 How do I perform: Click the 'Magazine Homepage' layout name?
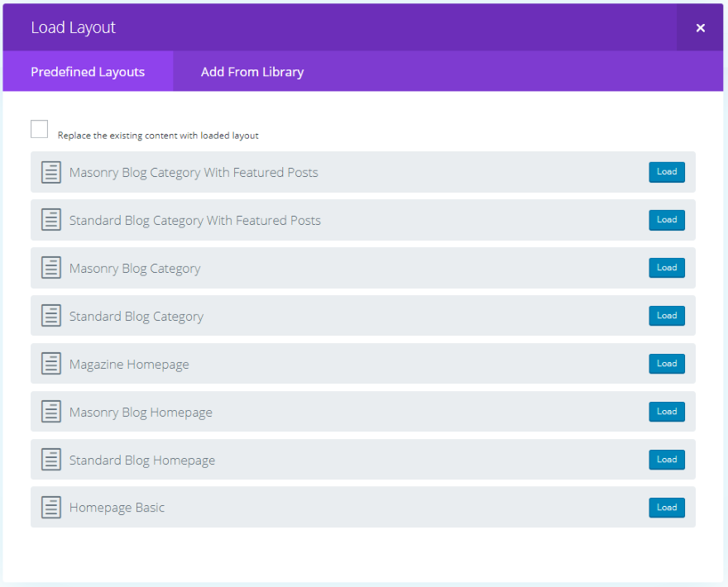[x=129, y=365]
